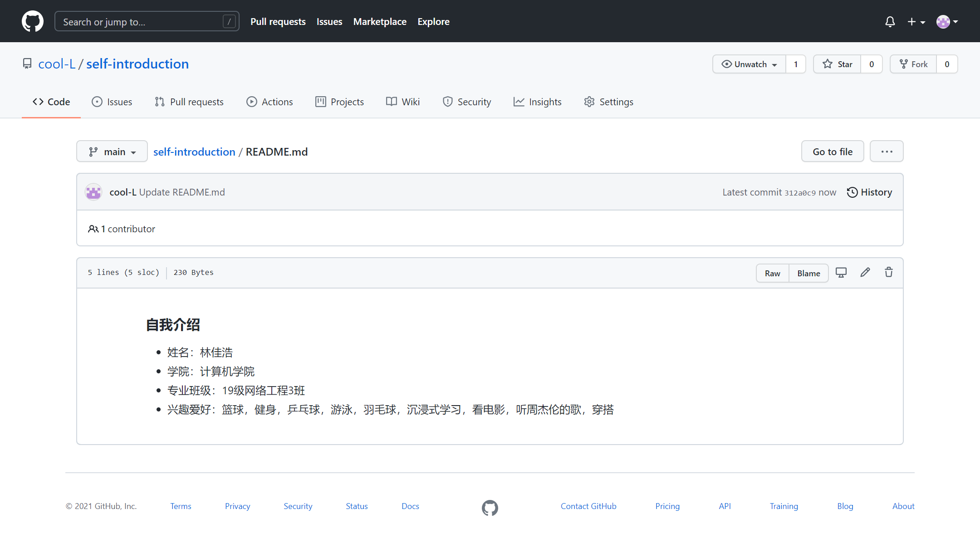Screen dimensions: 980x558
Task: Open the plus create-new dropdown
Action: pyautogui.click(x=916, y=21)
